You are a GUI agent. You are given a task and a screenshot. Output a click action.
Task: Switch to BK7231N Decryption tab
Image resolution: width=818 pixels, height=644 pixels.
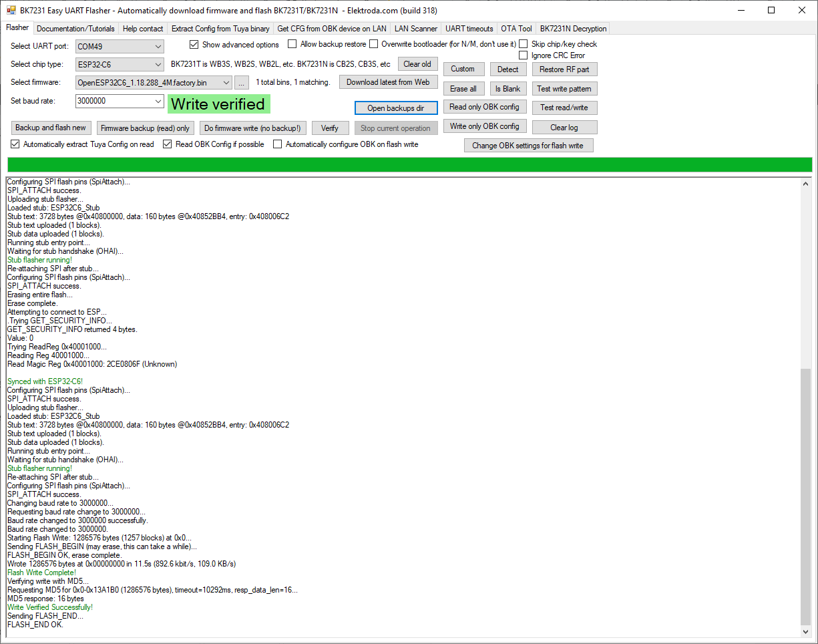(x=573, y=29)
